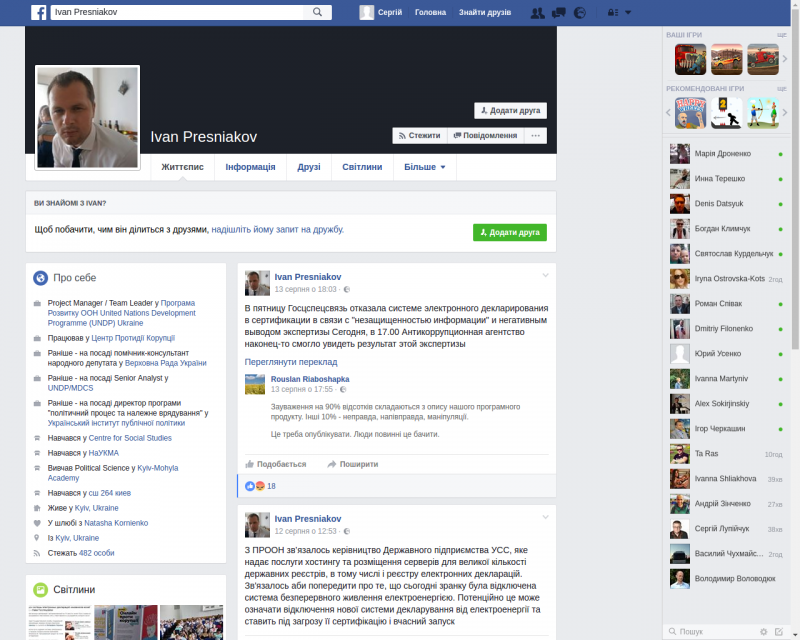Click the search magnifier button
Viewport: 800px width, 640px height.
coord(318,12)
